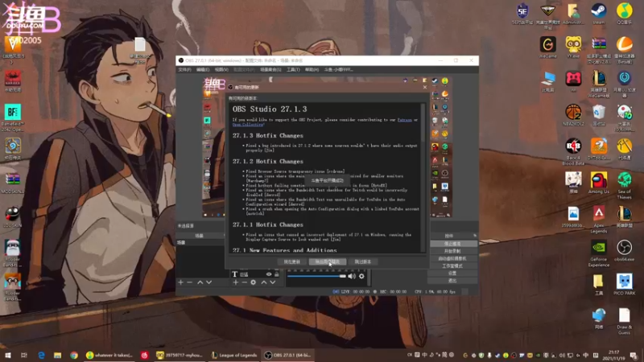Open the Draw & Guess desktop file

(625, 320)
